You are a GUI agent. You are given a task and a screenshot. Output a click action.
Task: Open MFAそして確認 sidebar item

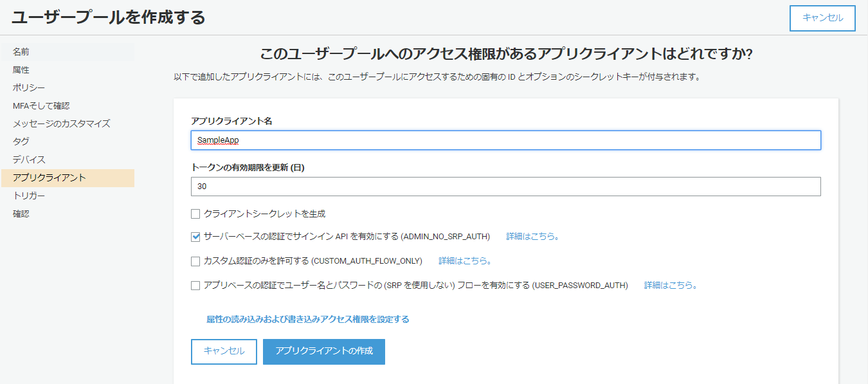41,105
